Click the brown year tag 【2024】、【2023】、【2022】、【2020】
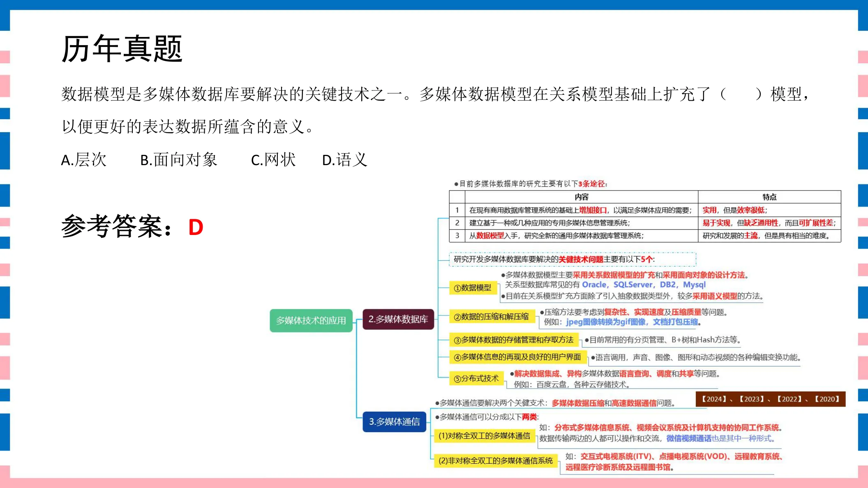868x488 pixels. point(771,399)
